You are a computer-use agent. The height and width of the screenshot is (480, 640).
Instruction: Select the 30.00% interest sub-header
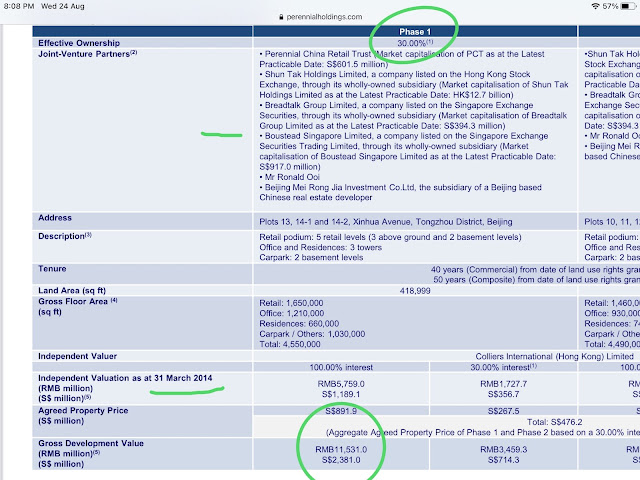[503, 367]
